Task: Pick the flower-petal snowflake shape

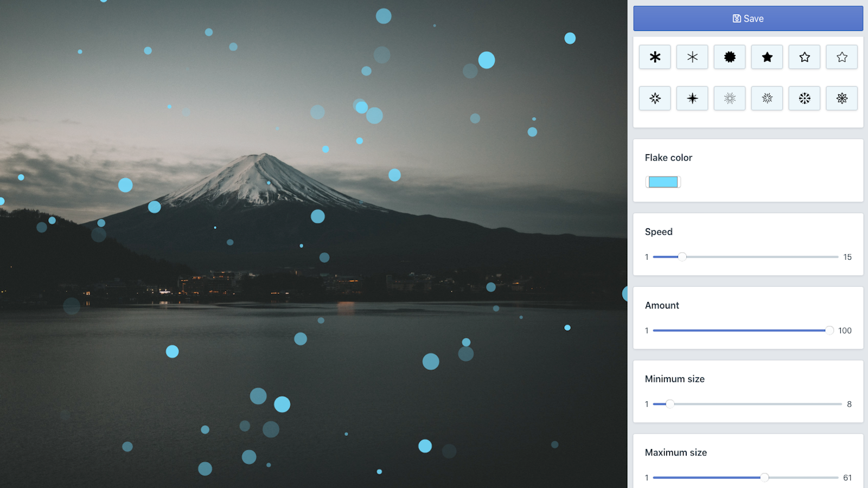Action: click(842, 98)
